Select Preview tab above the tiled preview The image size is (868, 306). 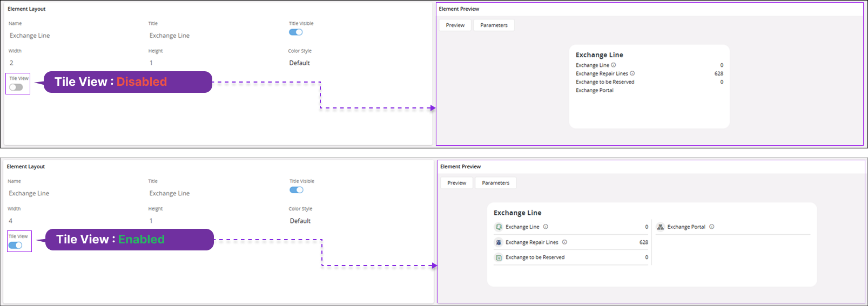[457, 183]
